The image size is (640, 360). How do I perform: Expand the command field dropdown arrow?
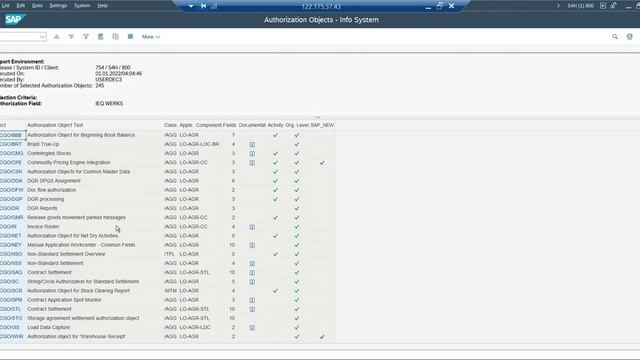click(42, 37)
